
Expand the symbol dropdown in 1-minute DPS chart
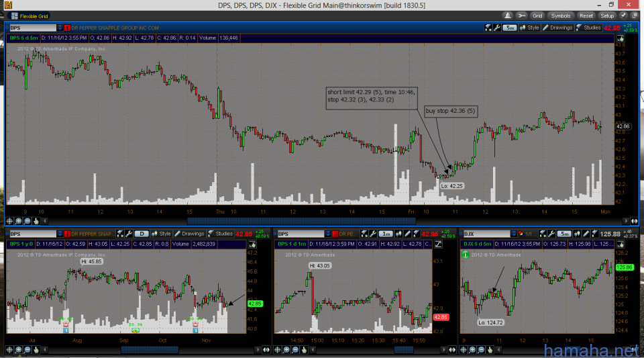pyautogui.click(x=328, y=234)
